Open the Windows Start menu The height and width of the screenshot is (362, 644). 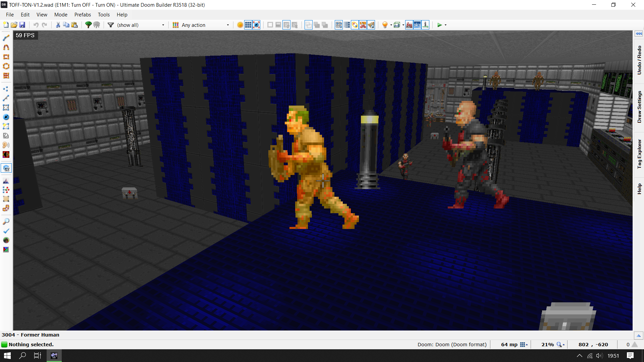tap(7, 356)
